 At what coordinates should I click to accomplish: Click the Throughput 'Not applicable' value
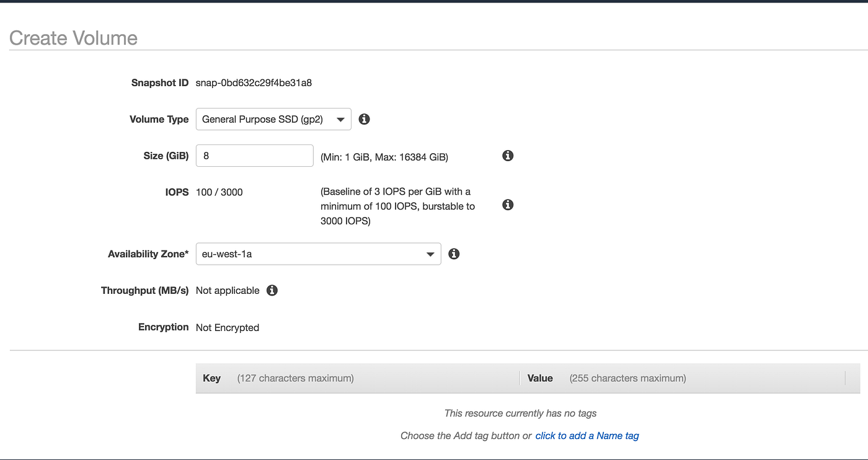228,290
